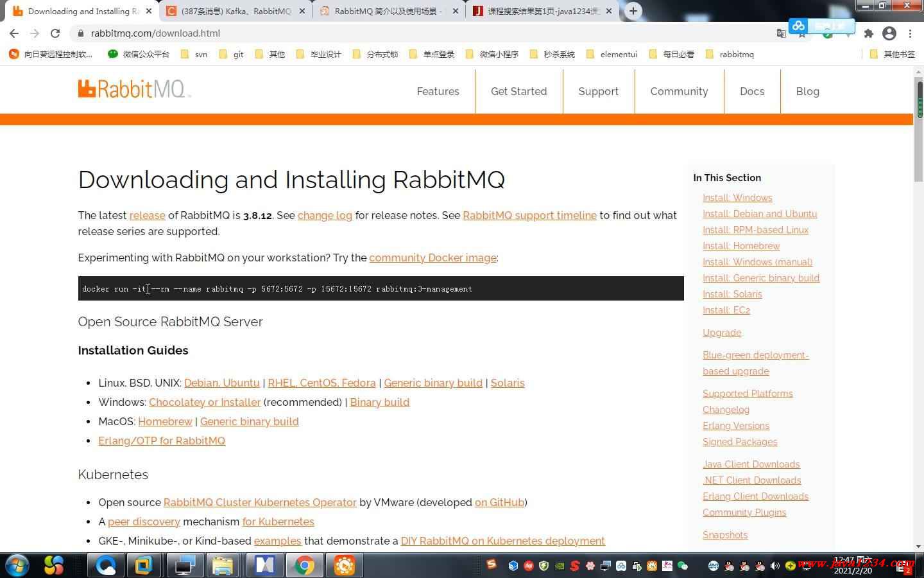Image resolution: width=924 pixels, height=578 pixels.
Task: Open Chocolatey or Installer link
Action: pos(205,402)
